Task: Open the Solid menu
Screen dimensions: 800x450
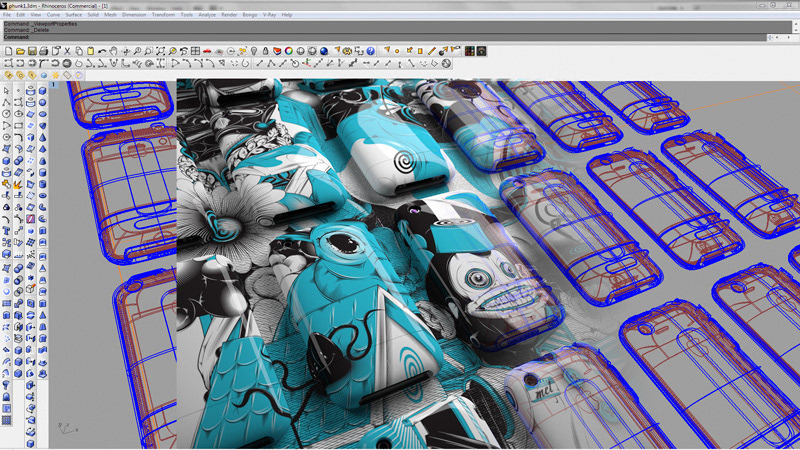Action: pyautogui.click(x=93, y=15)
